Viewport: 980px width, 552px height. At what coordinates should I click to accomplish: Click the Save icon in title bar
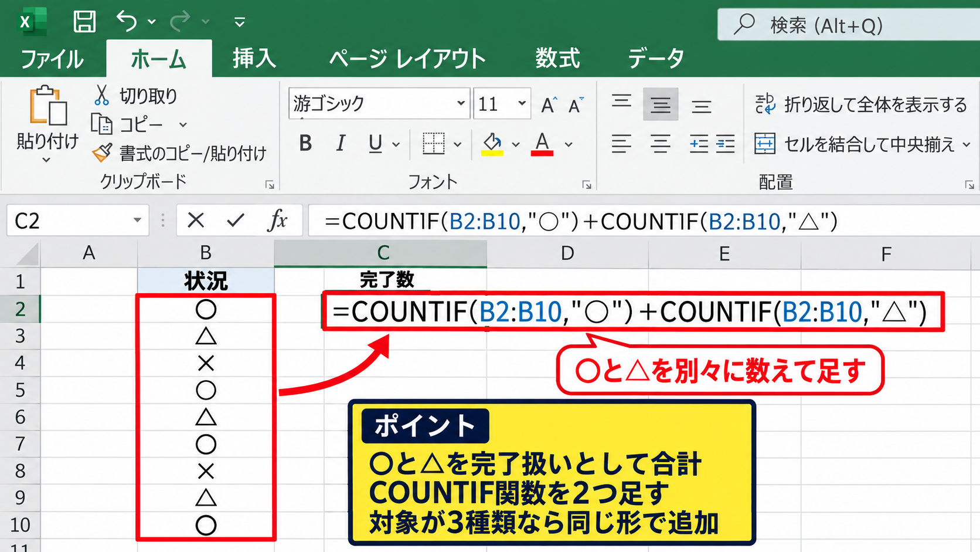[x=84, y=22]
